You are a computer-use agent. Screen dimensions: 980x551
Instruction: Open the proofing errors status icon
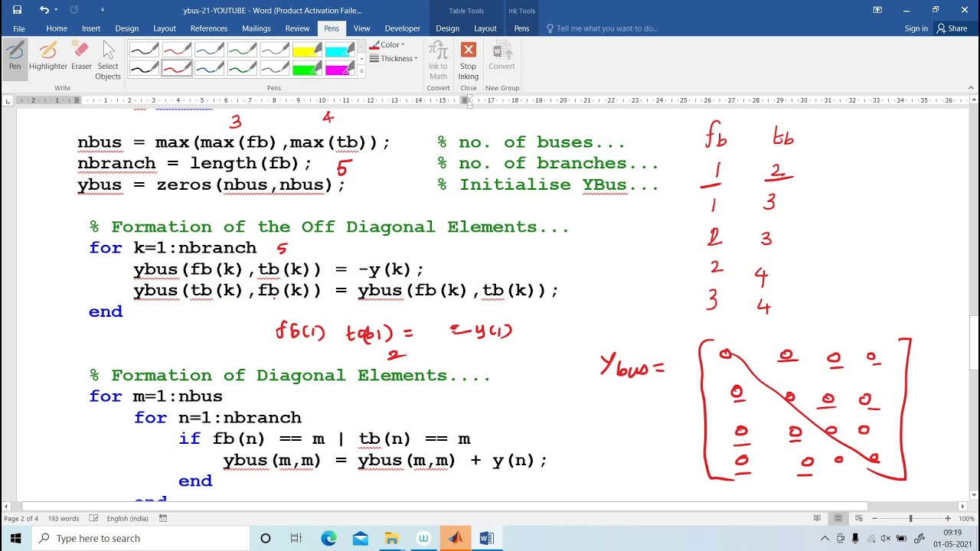[93, 518]
